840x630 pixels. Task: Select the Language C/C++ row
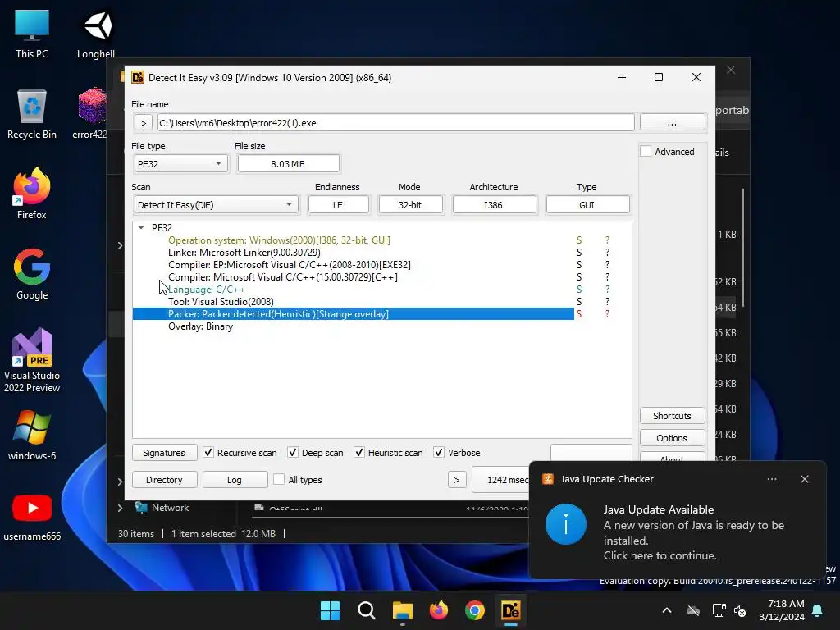(x=354, y=290)
